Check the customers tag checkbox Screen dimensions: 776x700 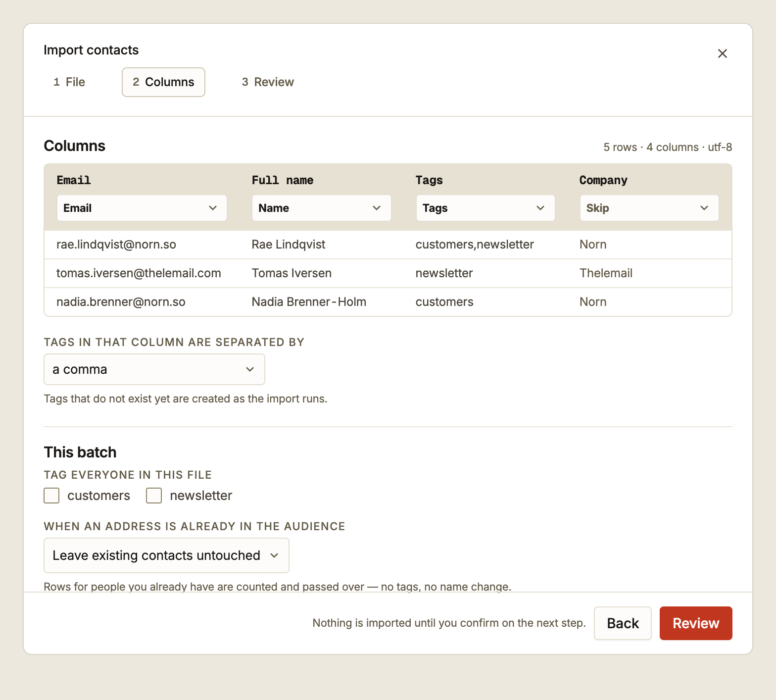pyautogui.click(x=51, y=496)
